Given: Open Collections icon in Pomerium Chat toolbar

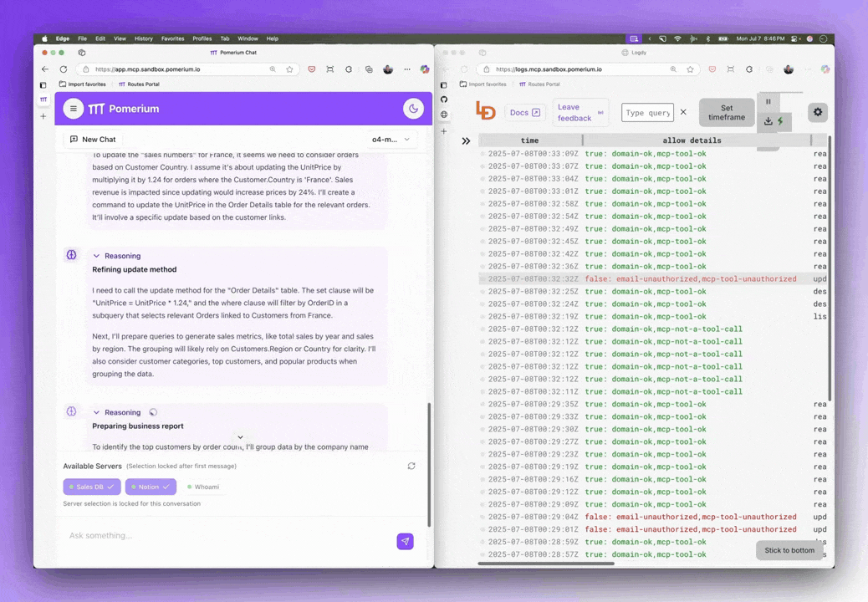Looking at the screenshot, I should click(x=369, y=69).
